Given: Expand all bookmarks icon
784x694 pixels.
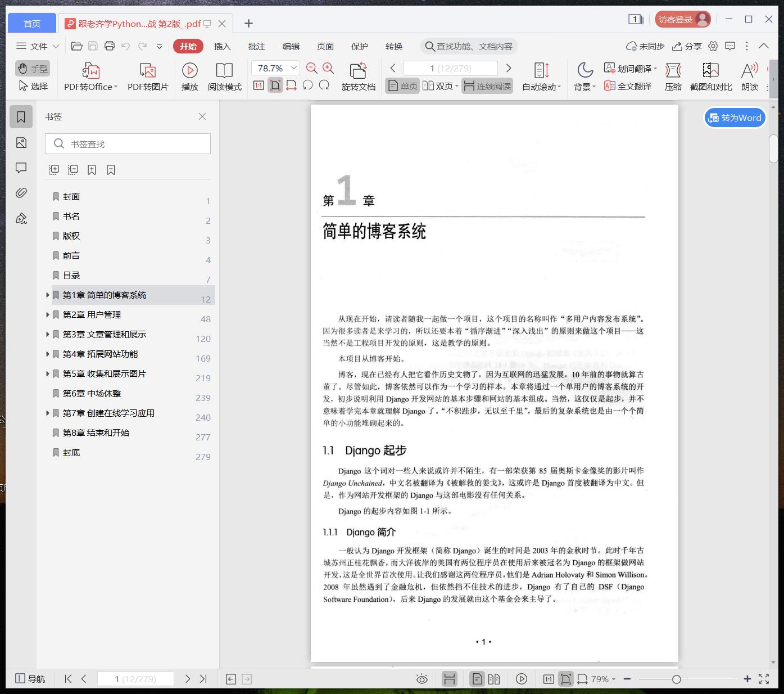Looking at the screenshot, I should tap(54, 169).
